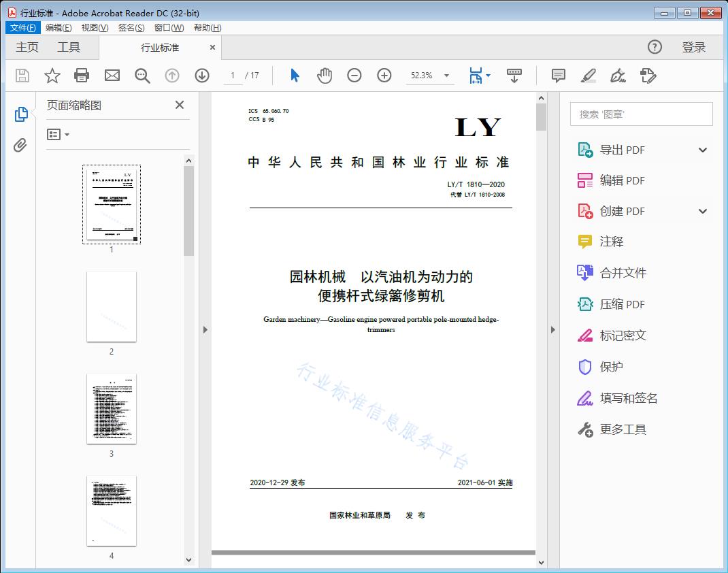Select page 3 thumbnail

pos(112,409)
